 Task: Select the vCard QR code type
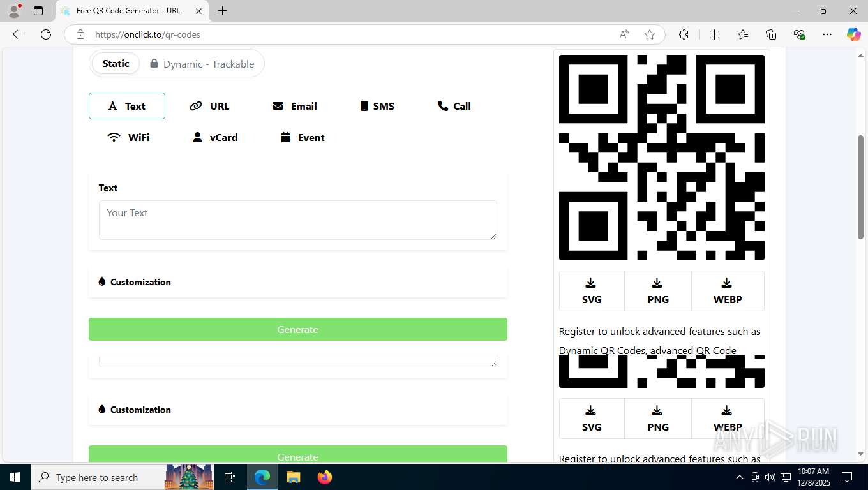pos(215,137)
